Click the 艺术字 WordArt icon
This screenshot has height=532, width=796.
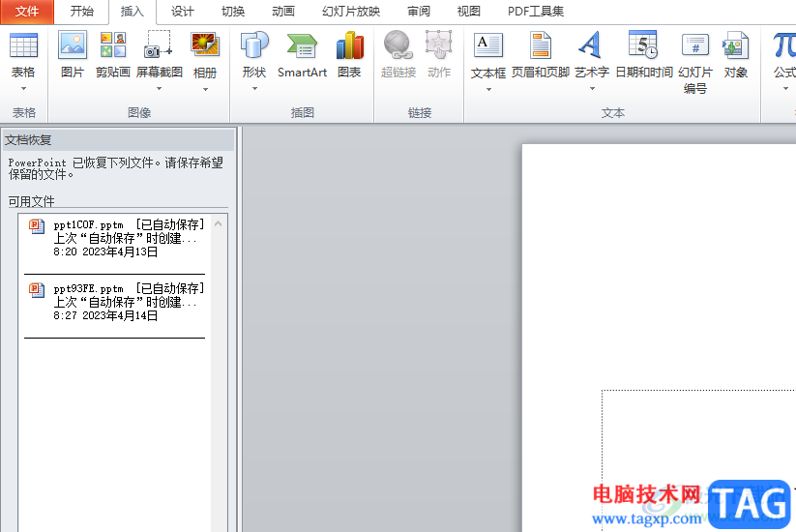click(x=591, y=44)
